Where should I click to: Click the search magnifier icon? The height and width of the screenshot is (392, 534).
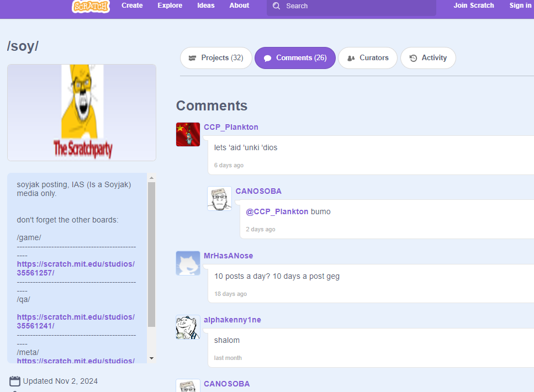(277, 6)
